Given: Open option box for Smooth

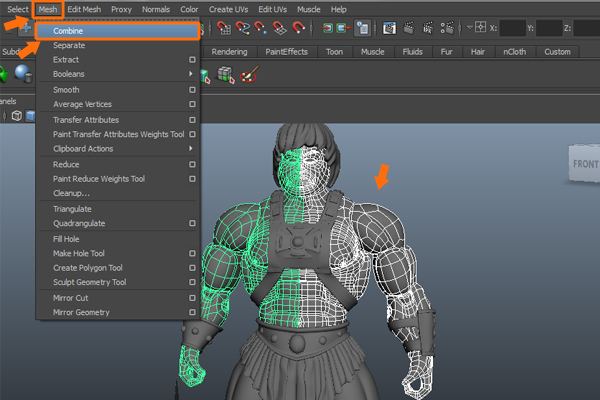Looking at the screenshot, I should (191, 89).
